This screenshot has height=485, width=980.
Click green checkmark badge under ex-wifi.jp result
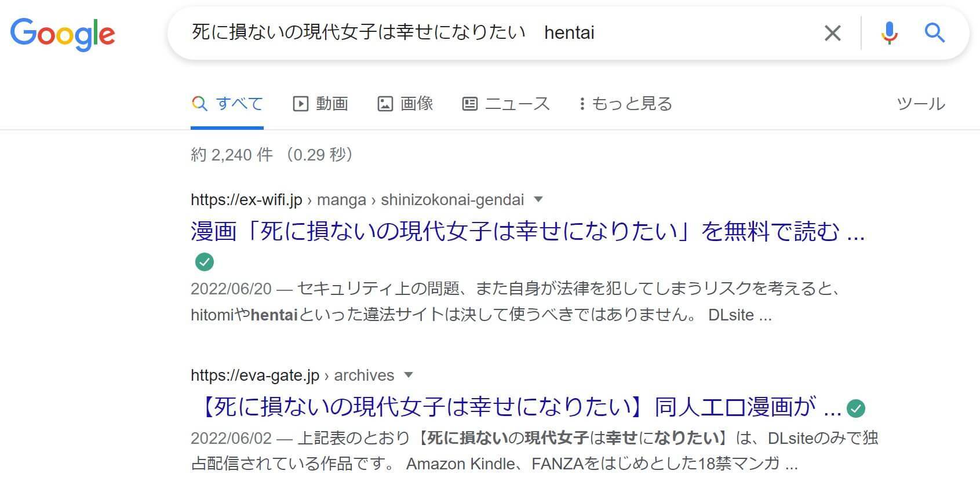204,262
